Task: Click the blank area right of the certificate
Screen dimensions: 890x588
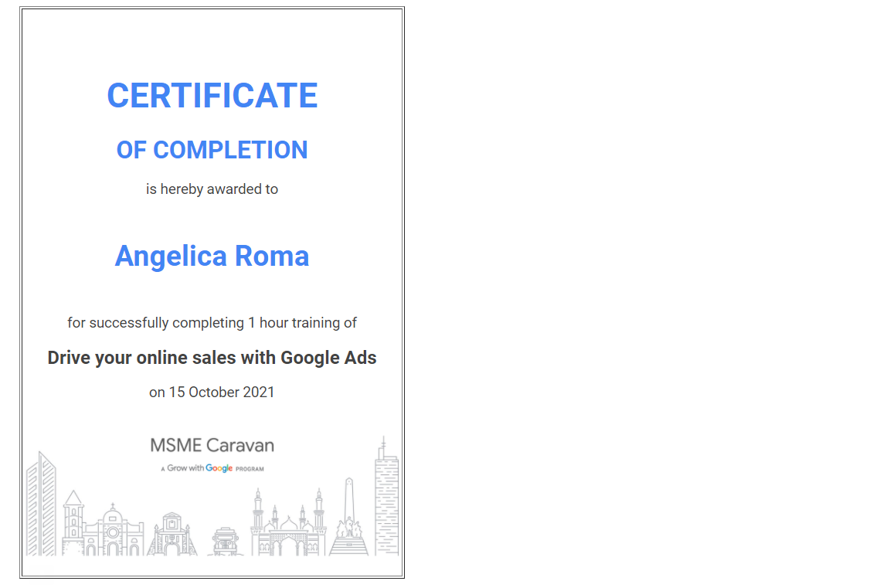Action: tap(641, 294)
